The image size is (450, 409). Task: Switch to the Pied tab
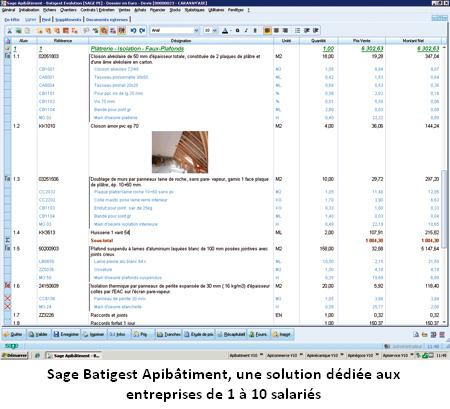click(x=47, y=20)
